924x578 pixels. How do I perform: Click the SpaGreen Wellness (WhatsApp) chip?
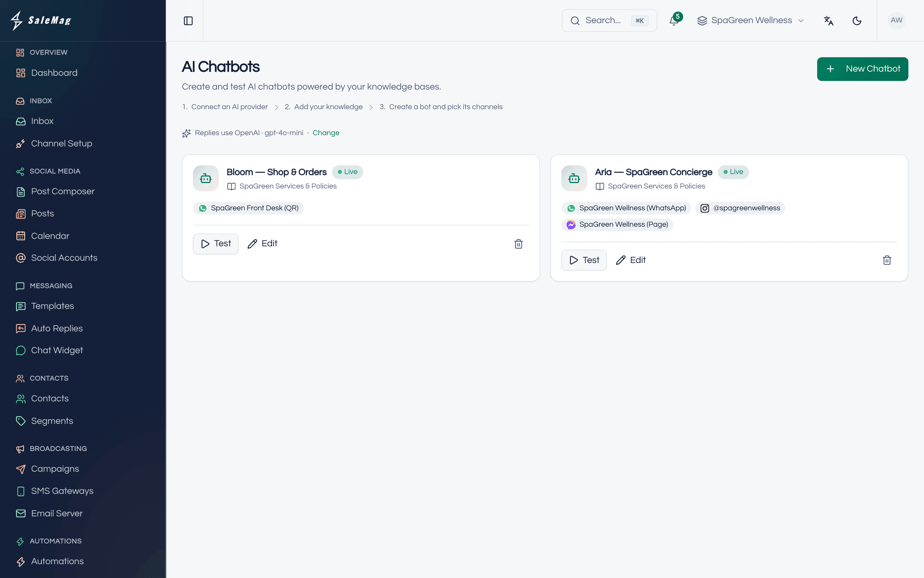[626, 208]
